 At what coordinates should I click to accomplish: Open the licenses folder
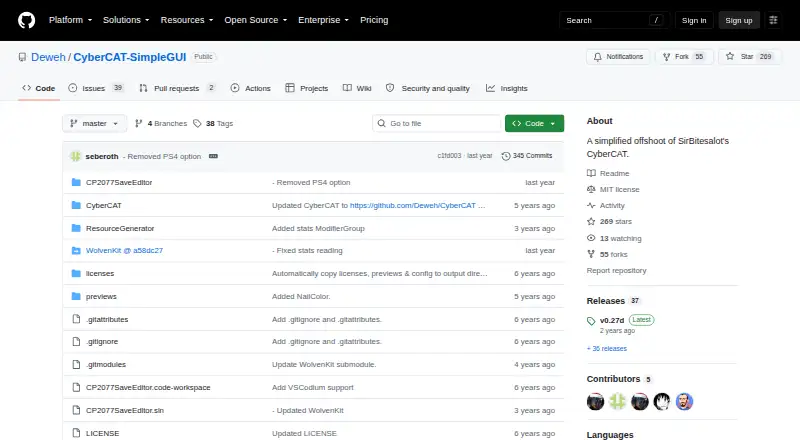100,274
